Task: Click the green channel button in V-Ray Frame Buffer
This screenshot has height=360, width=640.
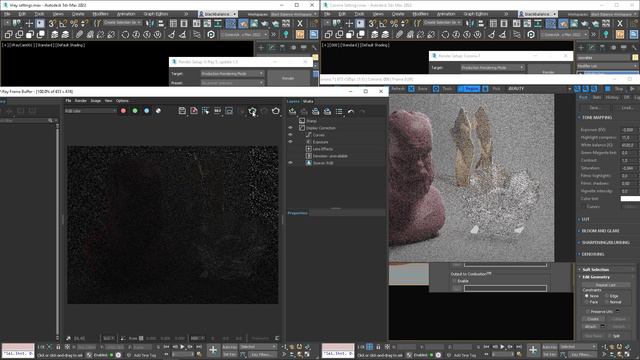Action: tap(135, 111)
